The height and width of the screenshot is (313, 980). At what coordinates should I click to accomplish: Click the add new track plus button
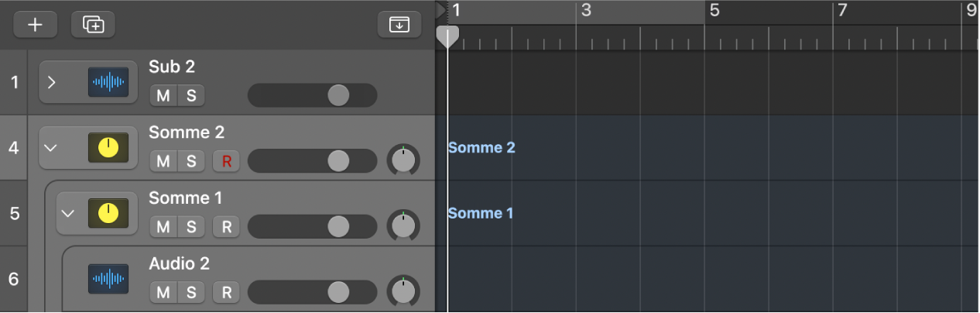click(35, 25)
